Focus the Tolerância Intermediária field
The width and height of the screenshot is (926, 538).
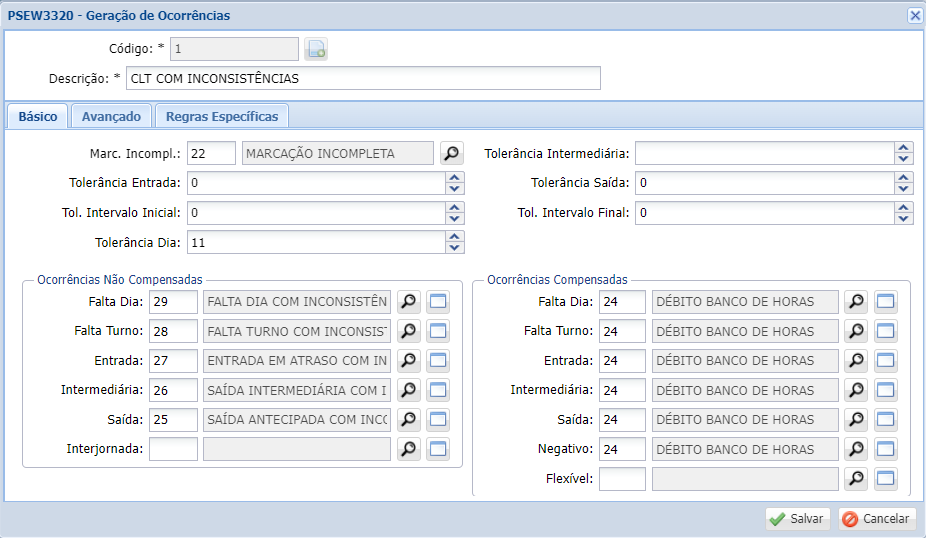click(x=763, y=153)
